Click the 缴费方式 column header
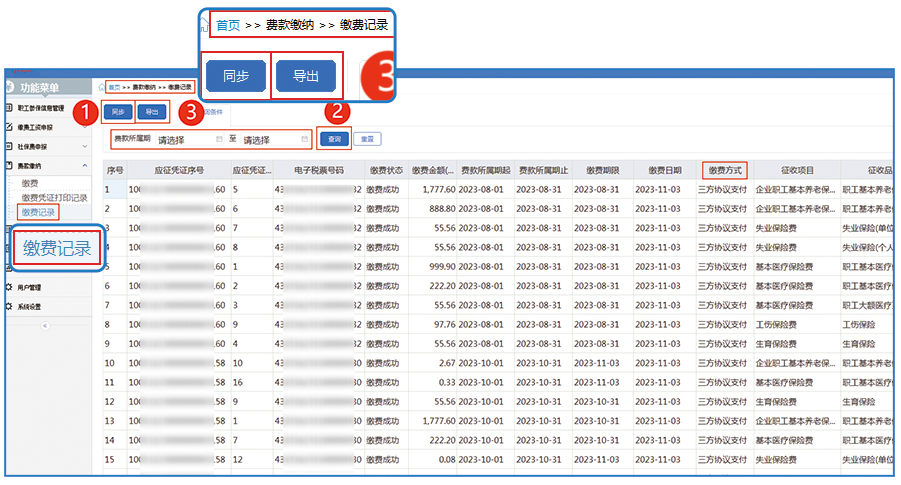Image resolution: width=901 pixels, height=485 pixels. pyautogui.click(x=724, y=169)
